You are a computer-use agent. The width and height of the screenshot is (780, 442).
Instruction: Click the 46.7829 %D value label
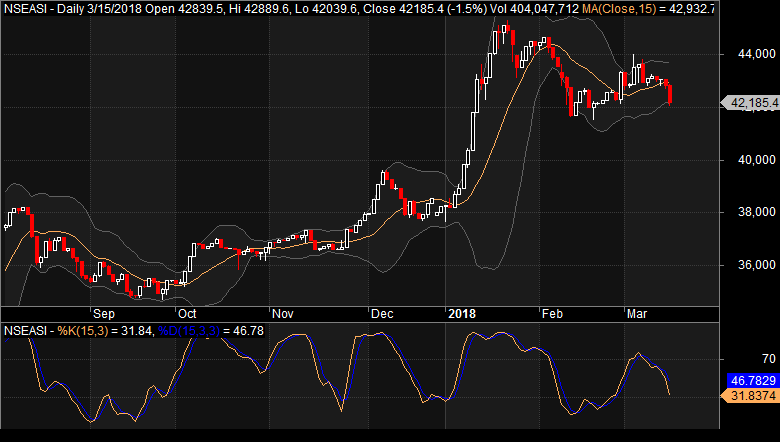click(x=753, y=380)
